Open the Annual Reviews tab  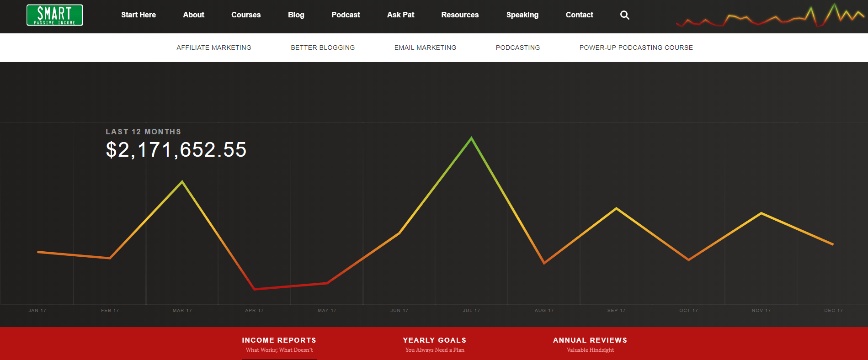[x=590, y=344]
